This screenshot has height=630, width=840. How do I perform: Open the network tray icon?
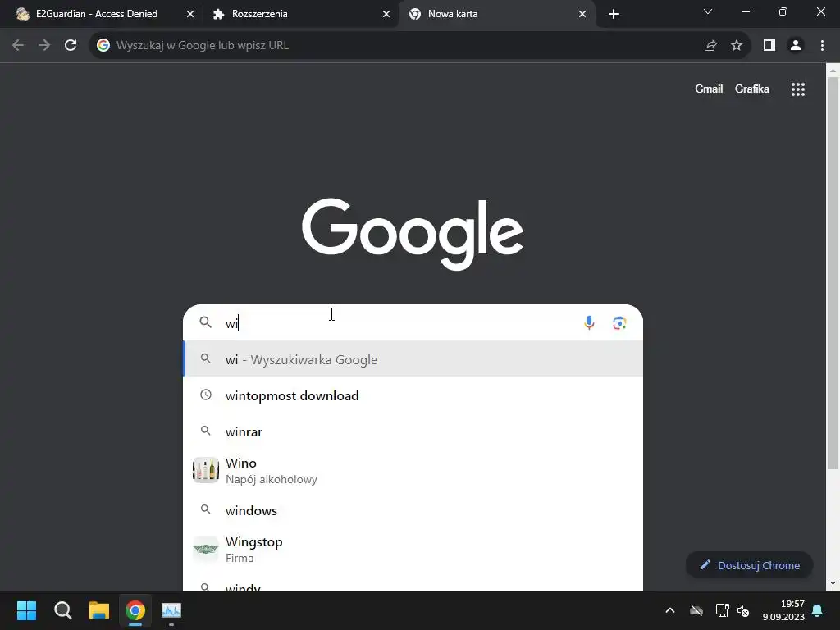722,610
